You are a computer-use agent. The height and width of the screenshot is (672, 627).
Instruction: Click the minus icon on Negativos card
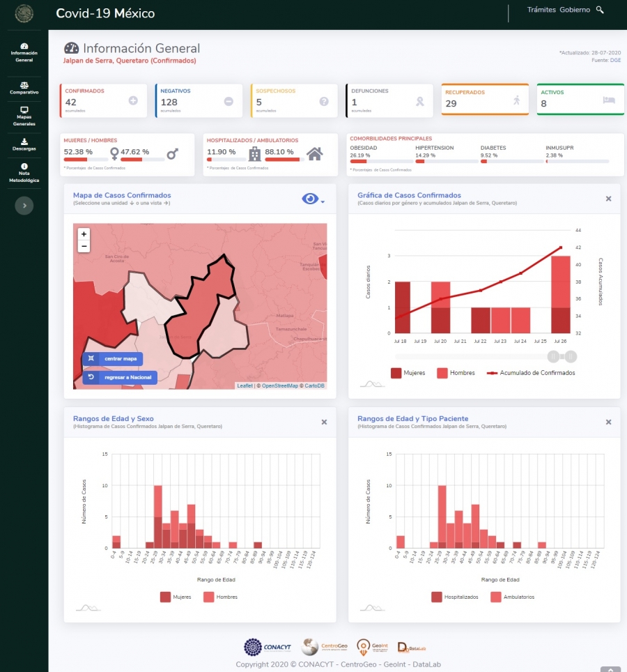coord(229,101)
